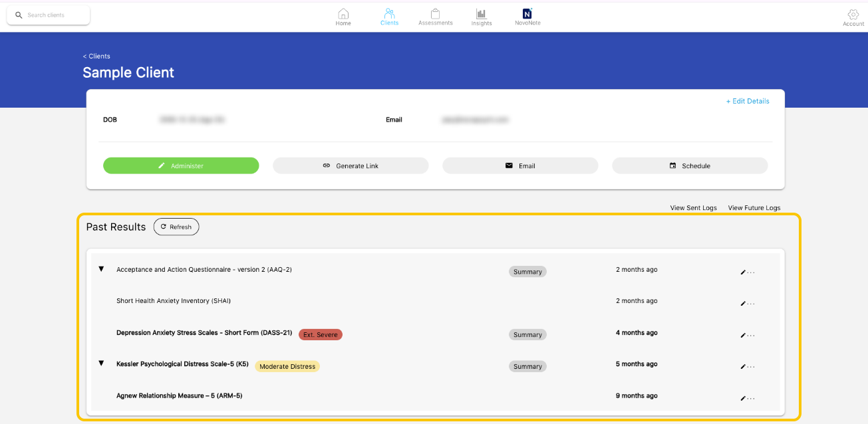Click the green Administer button

click(x=181, y=165)
